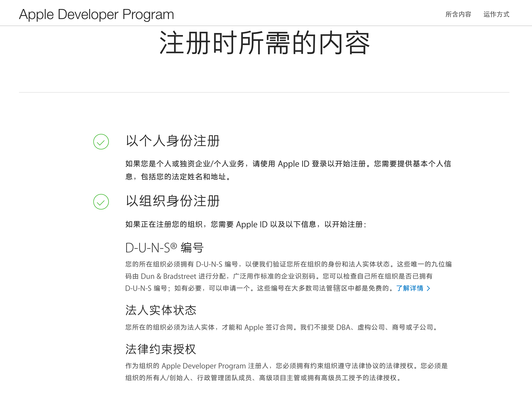Click the 以个人身份注册 heading
Screen dimensions: 532x393
173,141
